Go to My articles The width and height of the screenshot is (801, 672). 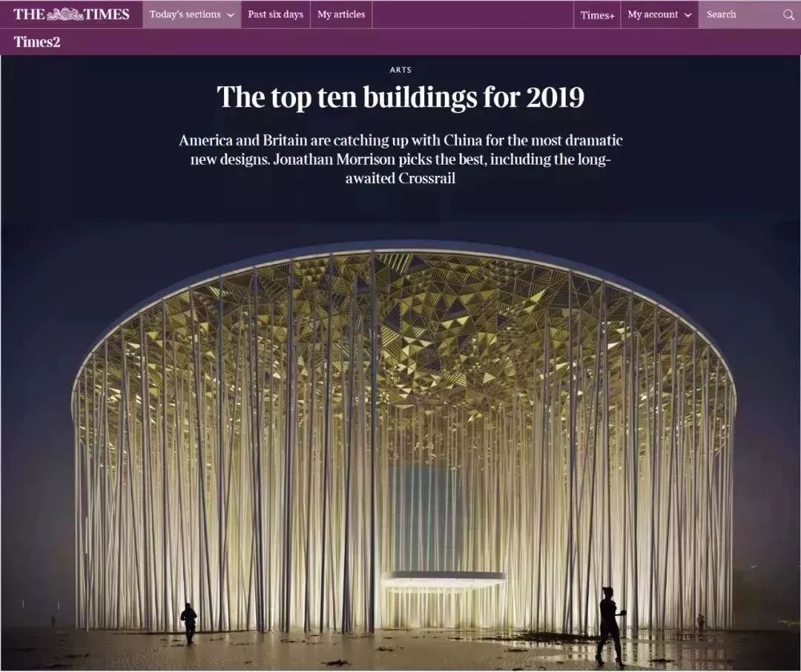point(341,15)
